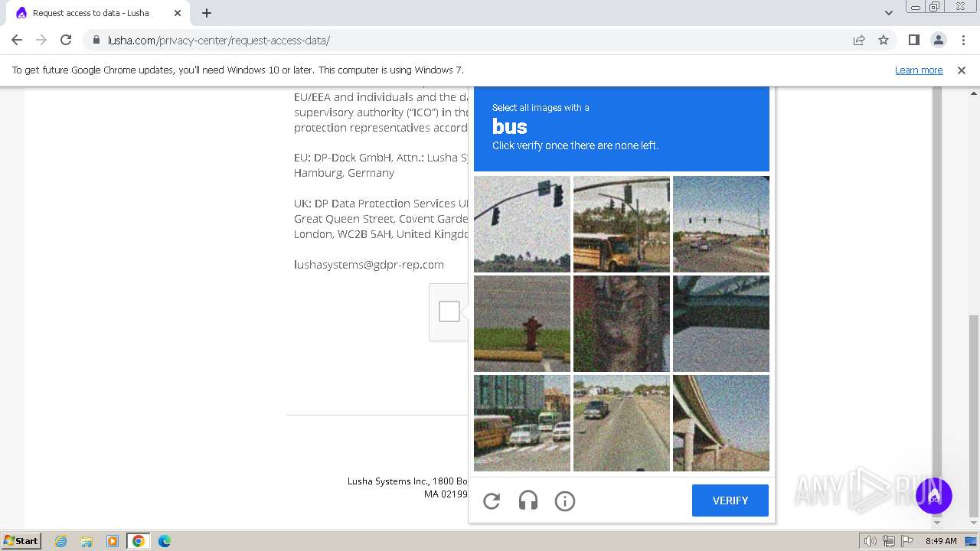
Task: Launch Microsoft Edge from taskbar
Action: (165, 541)
